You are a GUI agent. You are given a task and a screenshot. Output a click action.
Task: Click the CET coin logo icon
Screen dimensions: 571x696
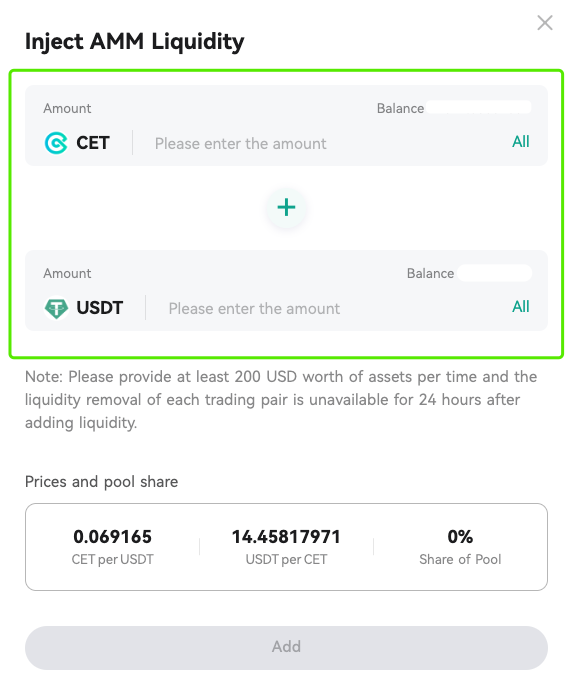point(56,143)
